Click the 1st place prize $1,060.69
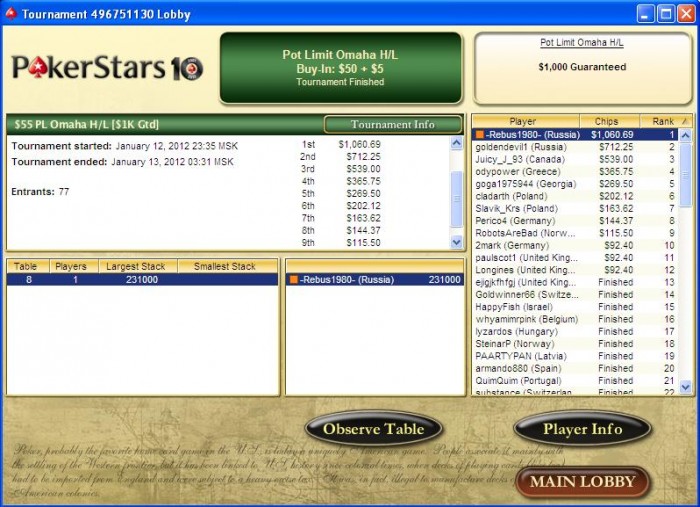This screenshot has height=507, width=700. 359,145
